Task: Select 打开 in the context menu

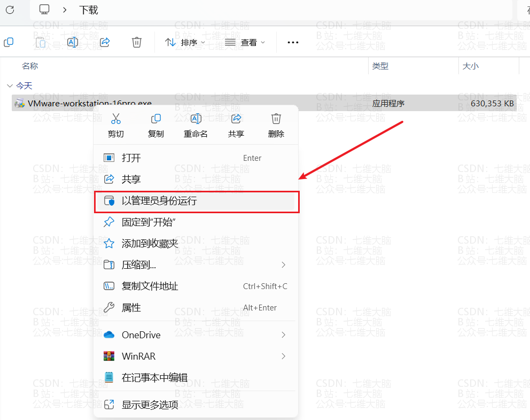Action: [196, 158]
